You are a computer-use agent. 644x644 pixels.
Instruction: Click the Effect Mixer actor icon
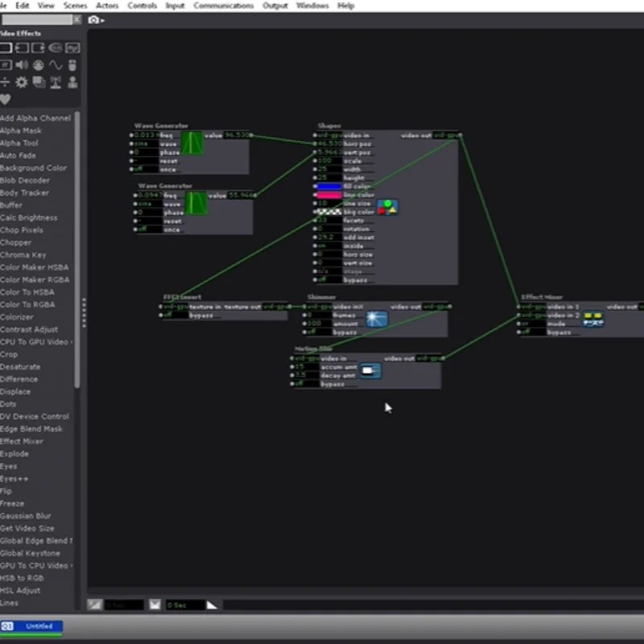click(x=593, y=320)
